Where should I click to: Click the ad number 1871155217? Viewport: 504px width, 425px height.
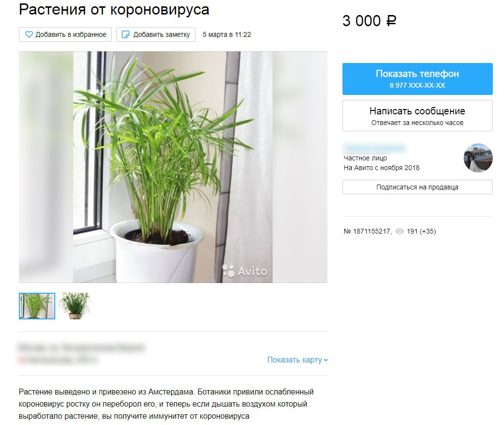(x=372, y=231)
